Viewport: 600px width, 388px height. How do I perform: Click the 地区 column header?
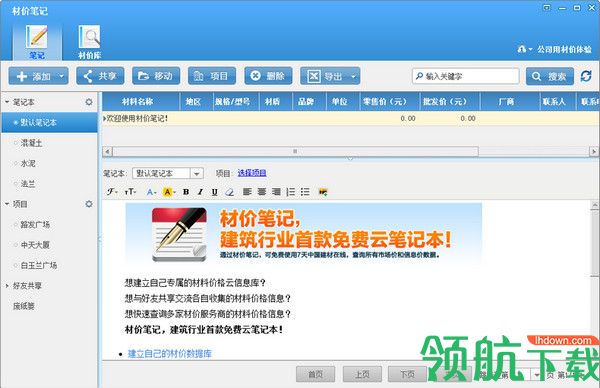coord(197,101)
